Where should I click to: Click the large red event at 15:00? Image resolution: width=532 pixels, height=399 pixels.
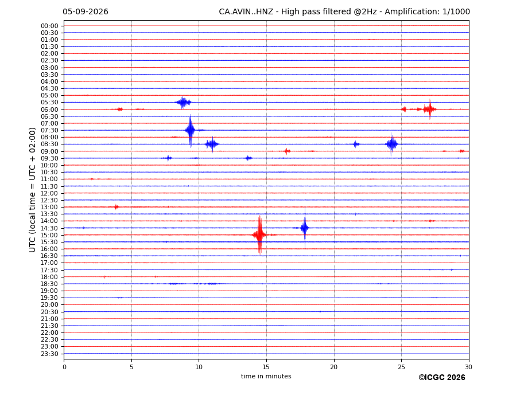tap(259, 235)
